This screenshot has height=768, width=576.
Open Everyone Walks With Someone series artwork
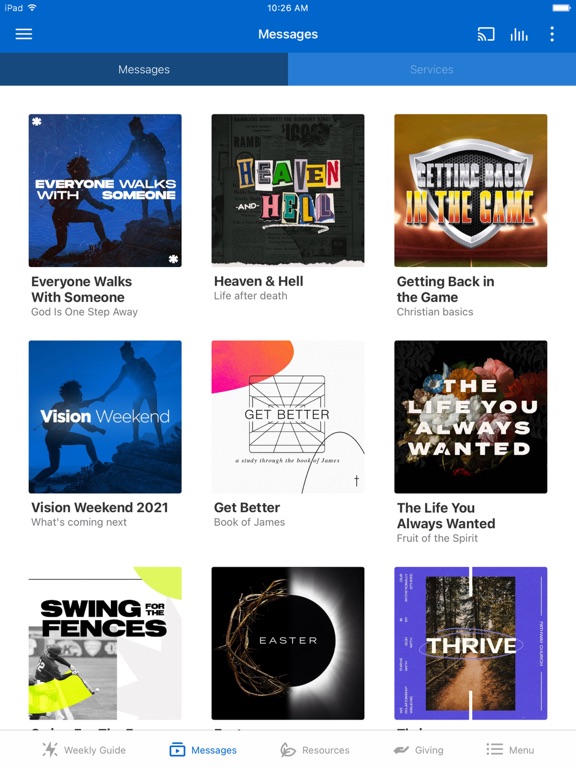(x=105, y=191)
